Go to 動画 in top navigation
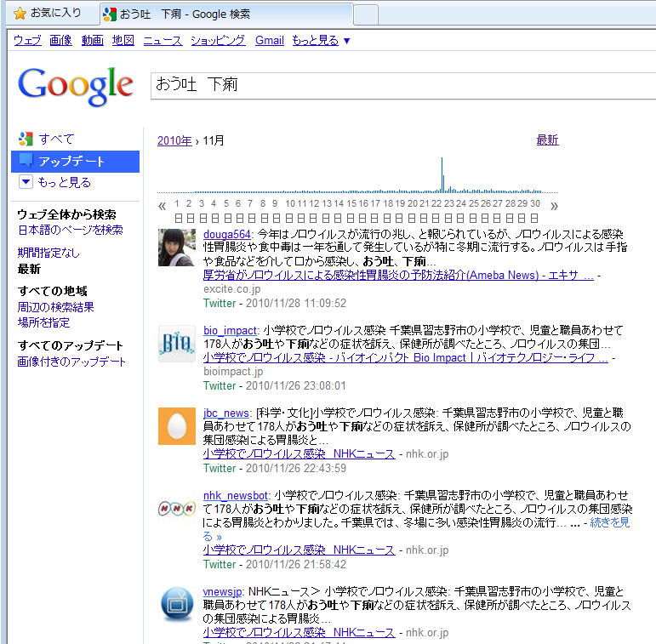This screenshot has height=644, width=656. click(93, 40)
